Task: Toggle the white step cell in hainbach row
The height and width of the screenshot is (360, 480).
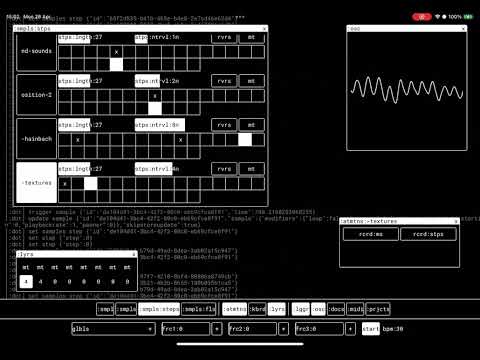Action: [245, 140]
